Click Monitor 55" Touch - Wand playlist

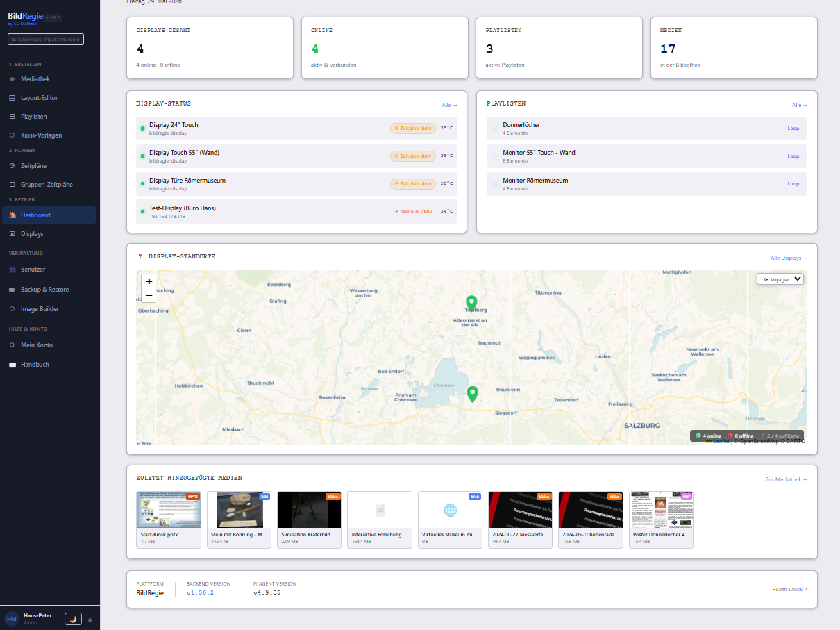pyautogui.click(x=647, y=156)
